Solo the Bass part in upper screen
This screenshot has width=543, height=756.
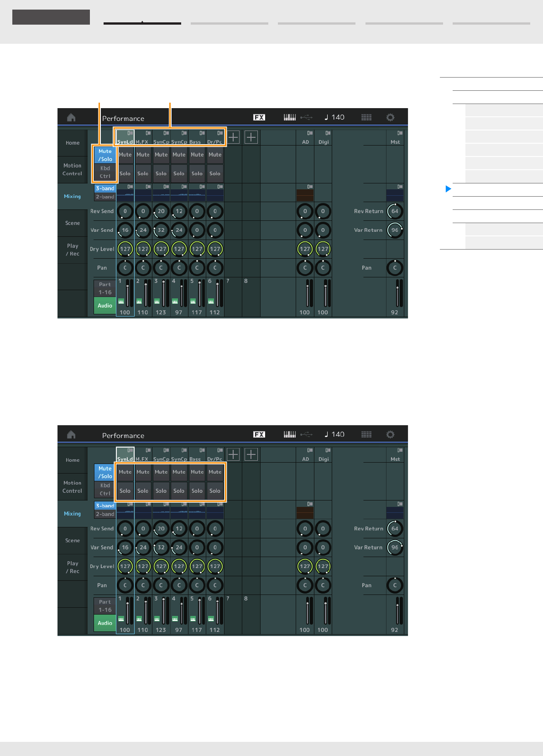coord(197,173)
